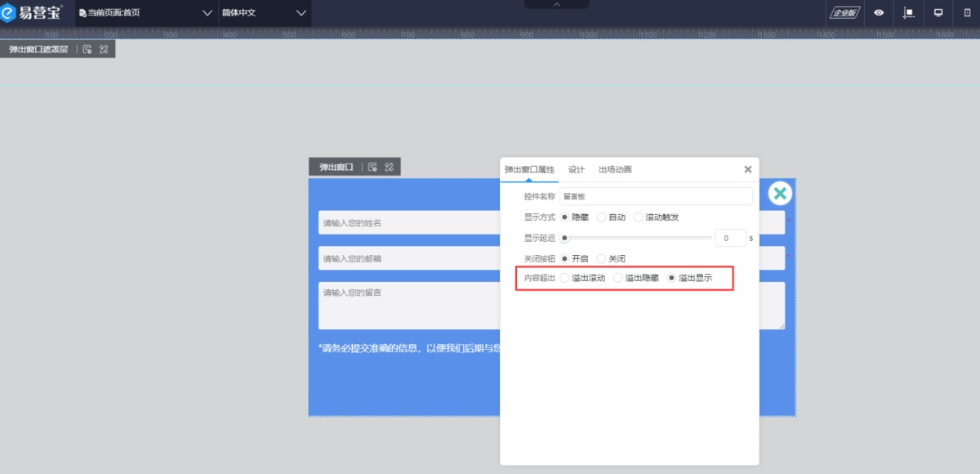The height and width of the screenshot is (474, 980).
Task: Click the 易营宝 logo
Action: pyautogui.click(x=32, y=12)
